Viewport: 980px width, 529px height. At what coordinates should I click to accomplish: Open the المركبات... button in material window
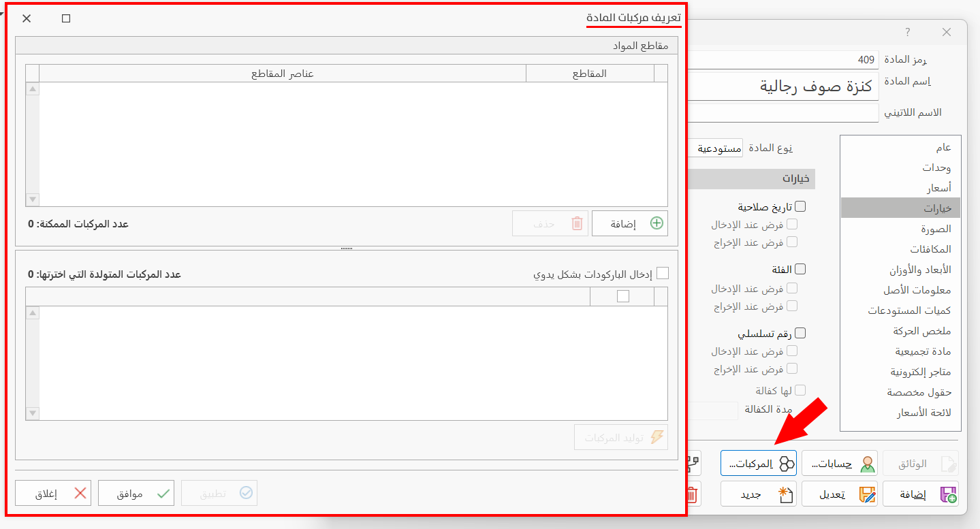click(x=759, y=464)
